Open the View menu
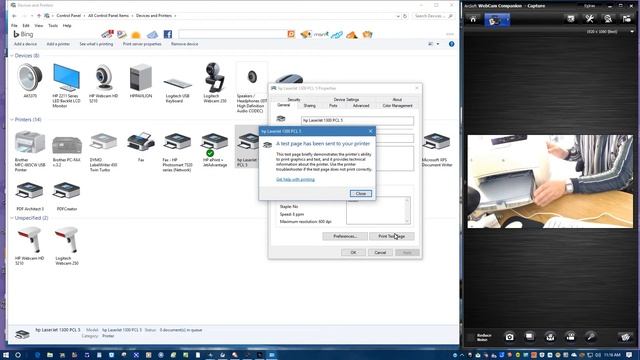 point(39,25)
